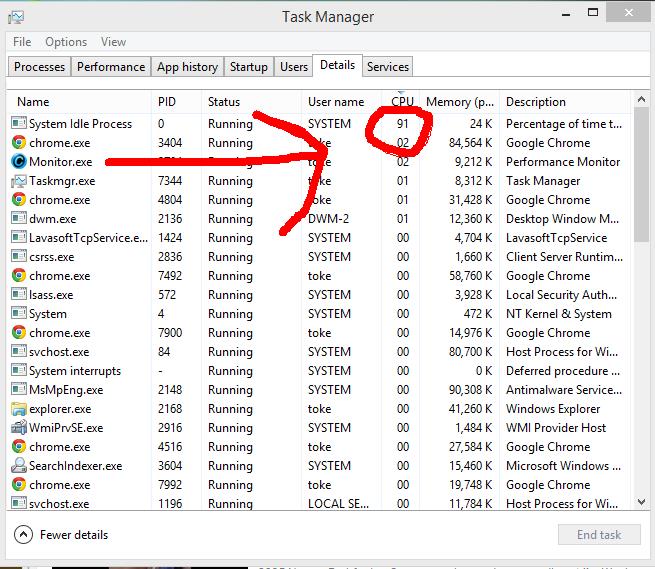Sort by the Name column header
Image resolution: width=655 pixels, height=569 pixels.
(79, 102)
